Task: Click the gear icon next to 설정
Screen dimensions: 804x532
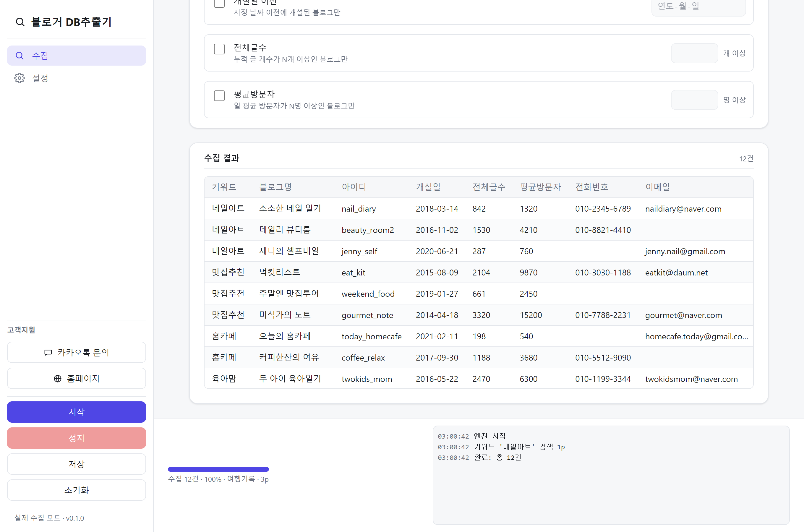Action: pos(20,78)
